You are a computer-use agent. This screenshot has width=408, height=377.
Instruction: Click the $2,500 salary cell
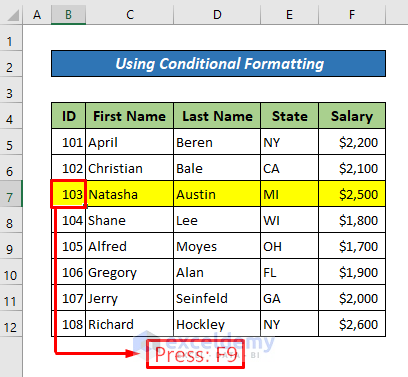[352, 194]
